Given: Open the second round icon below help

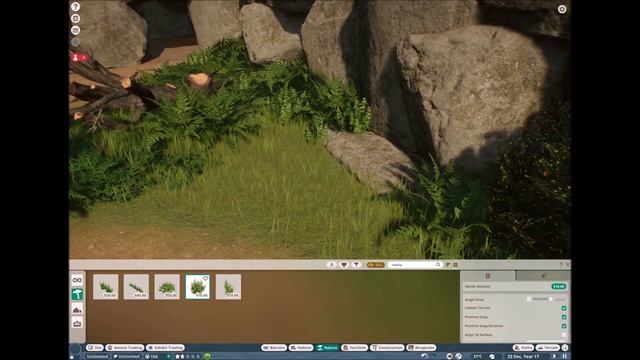Looking at the screenshot, I should coord(76,18).
